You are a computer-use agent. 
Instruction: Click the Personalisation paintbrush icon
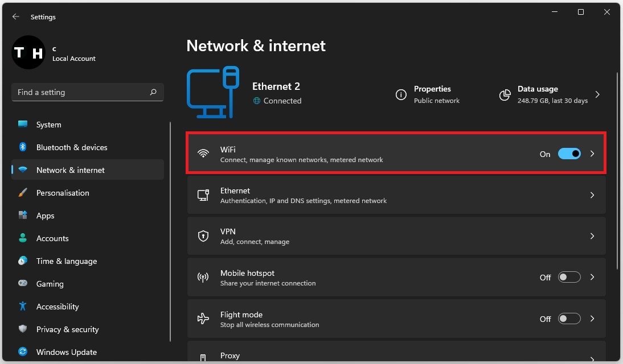[23, 193]
